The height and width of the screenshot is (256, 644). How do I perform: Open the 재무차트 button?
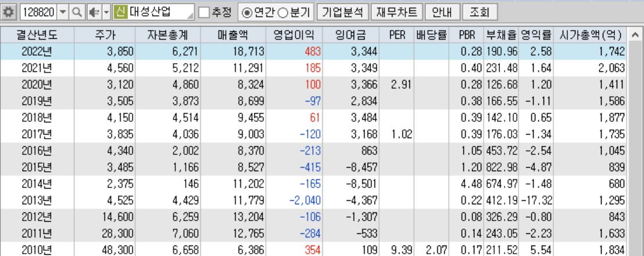(397, 12)
